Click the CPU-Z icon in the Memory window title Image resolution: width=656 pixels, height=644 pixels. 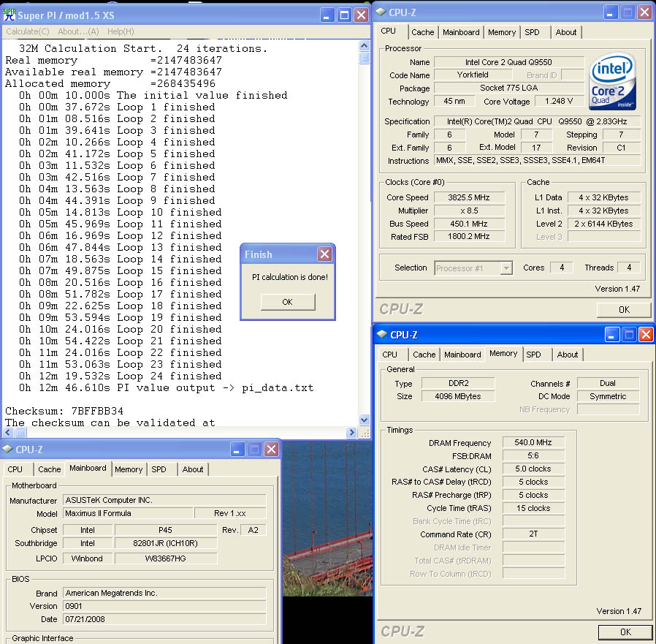[382, 334]
